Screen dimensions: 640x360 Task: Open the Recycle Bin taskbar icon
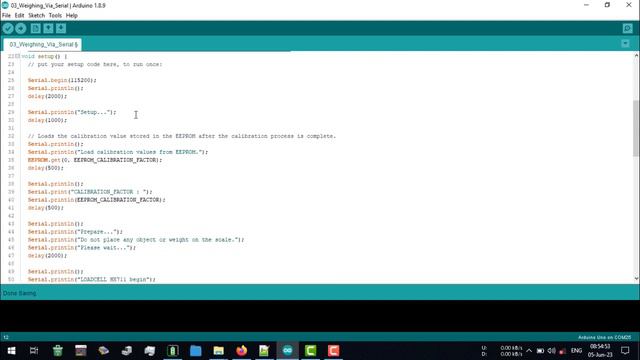point(58,351)
